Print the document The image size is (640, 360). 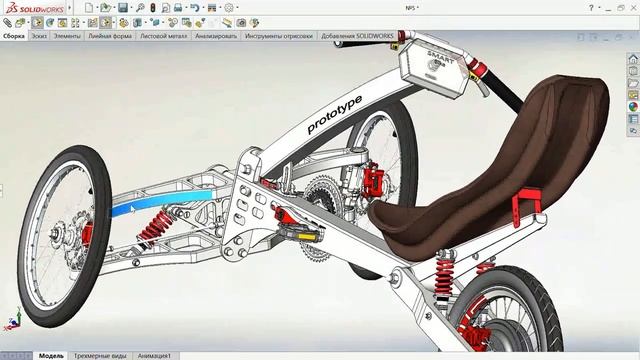[x=178, y=7]
